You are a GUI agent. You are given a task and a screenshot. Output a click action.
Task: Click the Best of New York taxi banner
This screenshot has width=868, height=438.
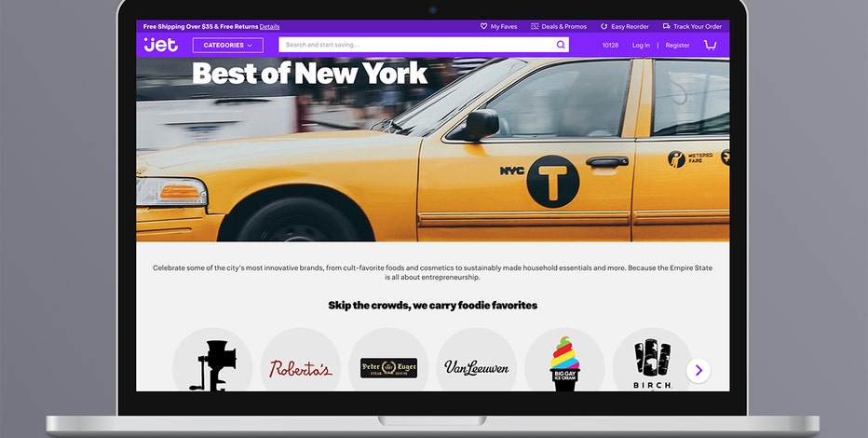[432, 149]
